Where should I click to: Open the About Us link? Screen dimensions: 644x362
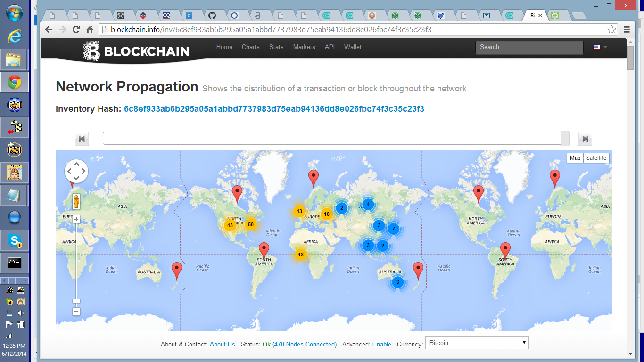[x=222, y=344]
